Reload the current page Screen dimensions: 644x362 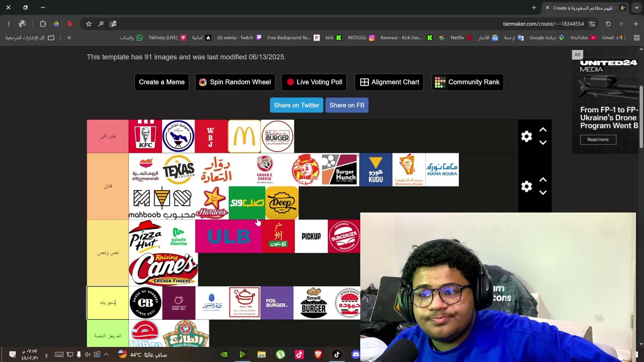tap(608, 24)
